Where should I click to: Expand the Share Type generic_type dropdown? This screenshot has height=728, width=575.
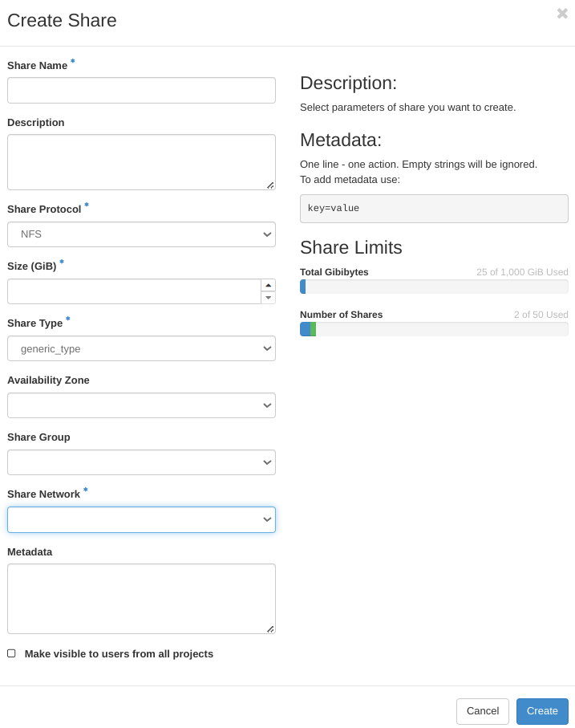(x=141, y=348)
